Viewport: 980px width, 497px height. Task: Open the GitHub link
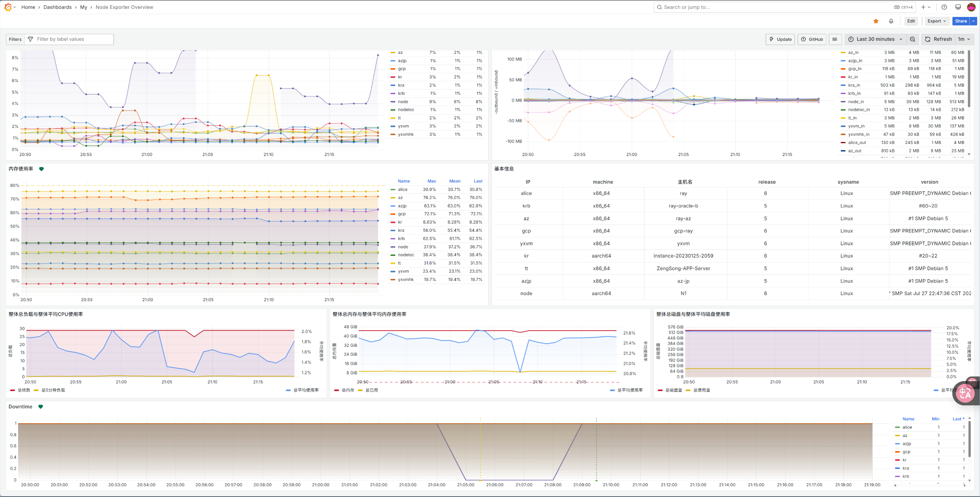[x=812, y=39]
